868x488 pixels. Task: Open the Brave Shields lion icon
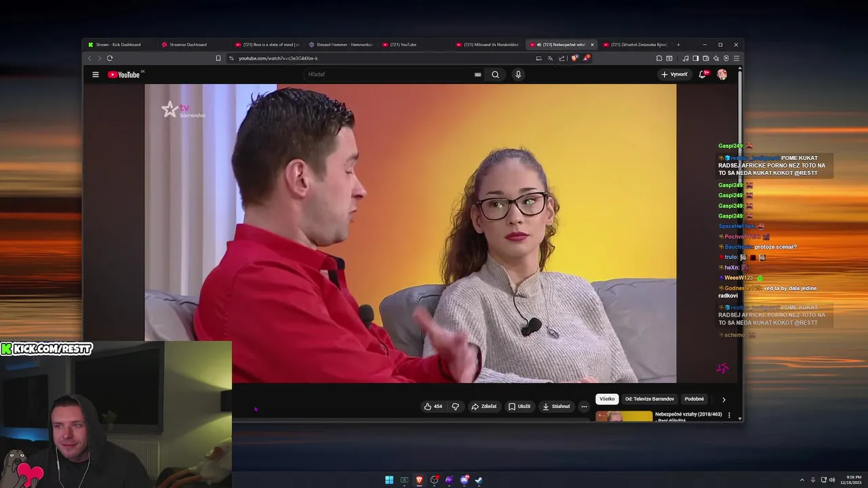pos(574,58)
